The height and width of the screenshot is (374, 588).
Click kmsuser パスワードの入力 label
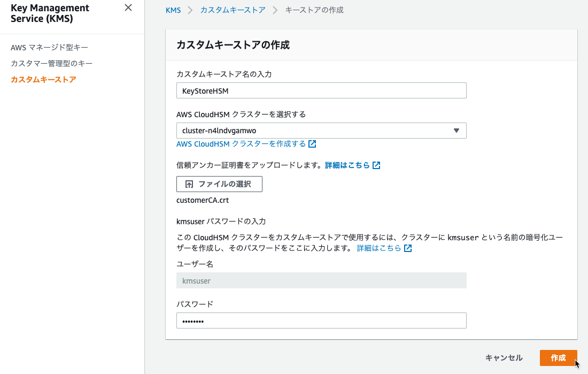[221, 222]
